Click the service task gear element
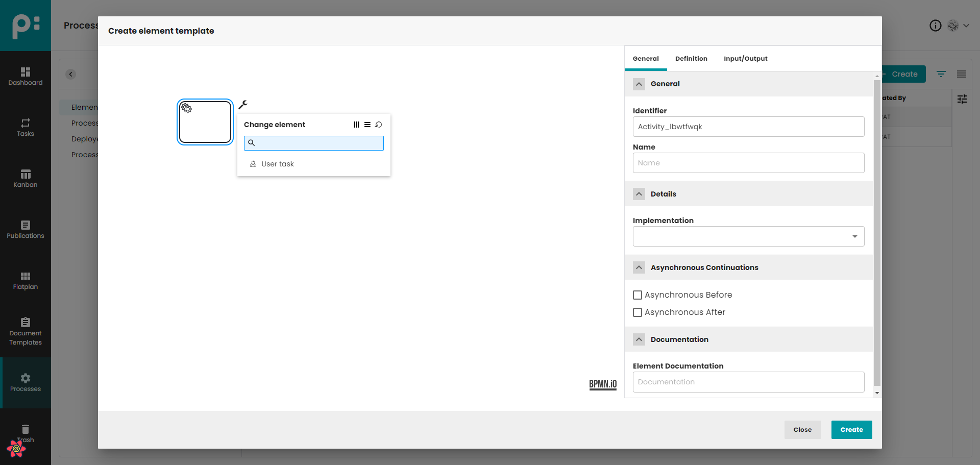 [205, 122]
